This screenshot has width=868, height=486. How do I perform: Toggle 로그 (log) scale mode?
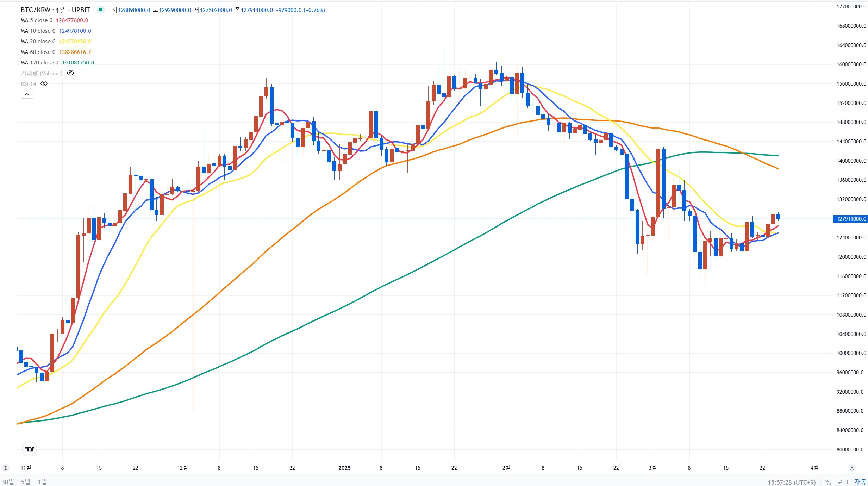pyautogui.click(x=843, y=482)
